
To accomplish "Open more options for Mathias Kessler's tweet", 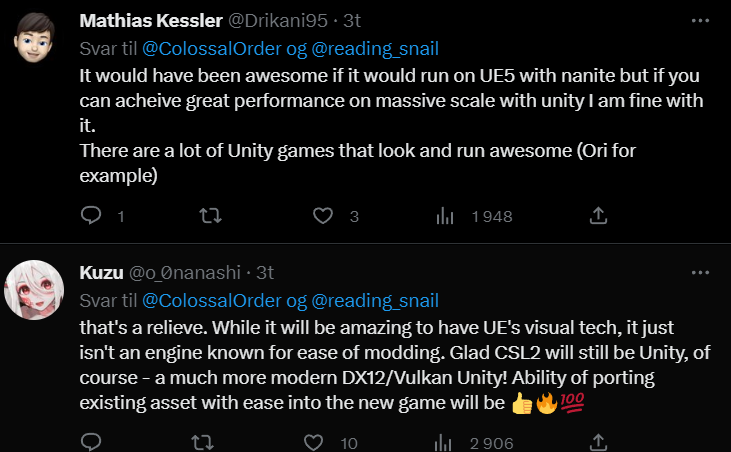I will [700, 21].
